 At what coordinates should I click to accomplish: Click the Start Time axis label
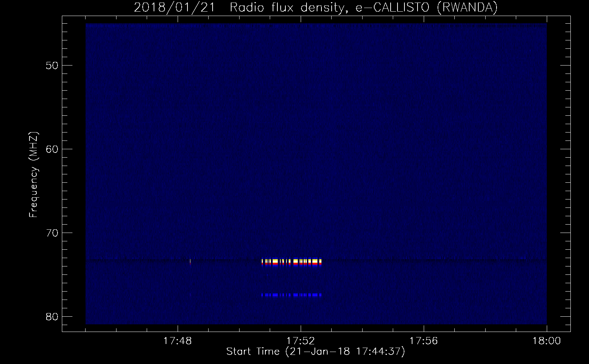point(316,352)
